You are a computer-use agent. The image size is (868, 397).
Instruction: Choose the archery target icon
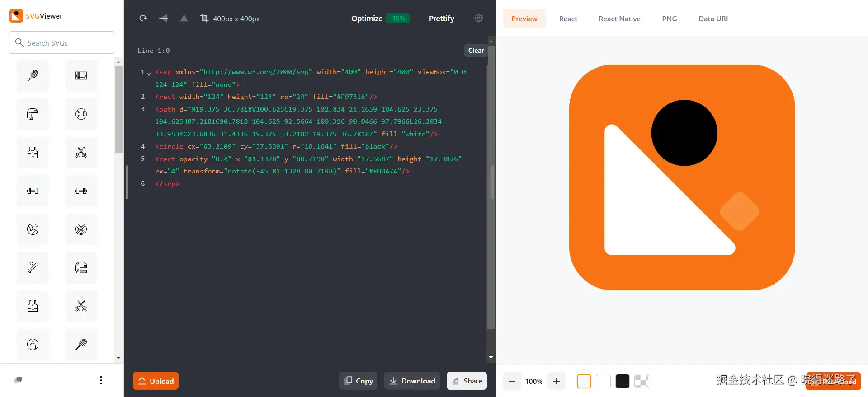[81, 229]
